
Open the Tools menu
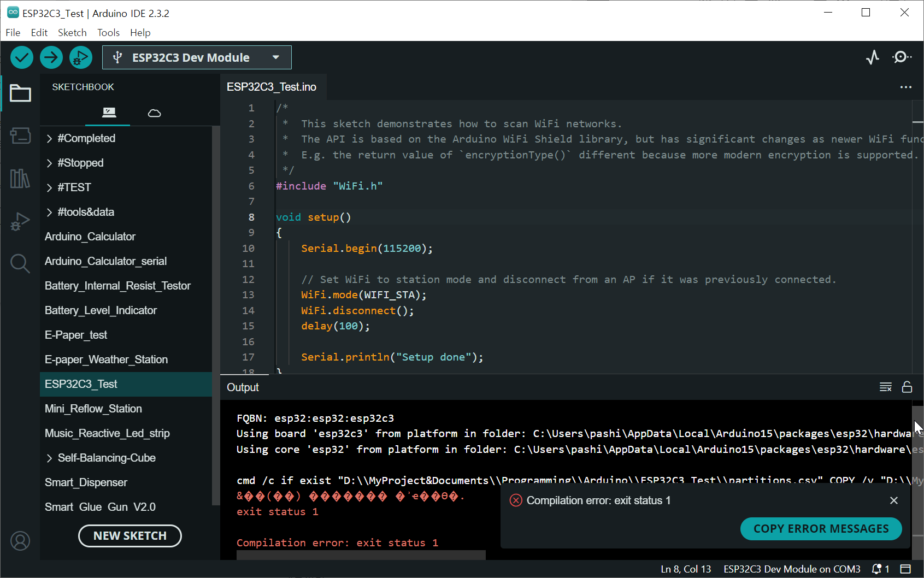[x=108, y=33]
